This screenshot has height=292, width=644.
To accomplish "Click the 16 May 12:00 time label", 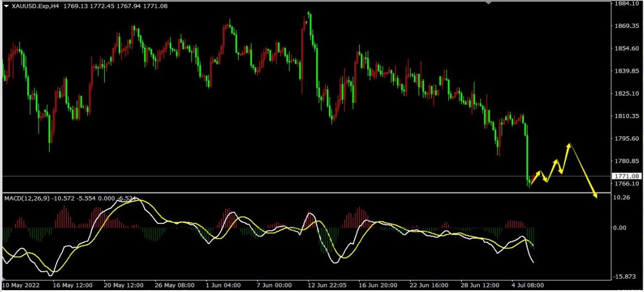I will coord(72,285).
